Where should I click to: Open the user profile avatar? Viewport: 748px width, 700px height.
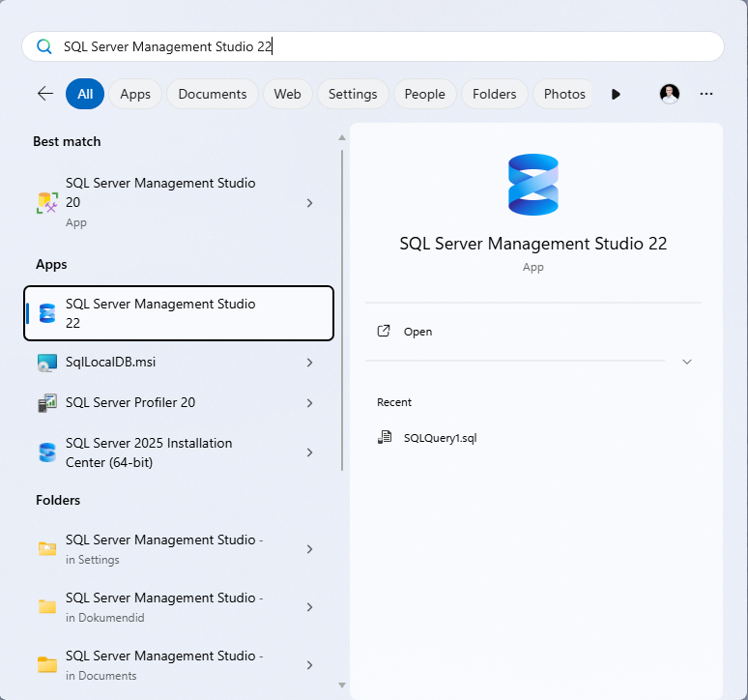click(670, 94)
